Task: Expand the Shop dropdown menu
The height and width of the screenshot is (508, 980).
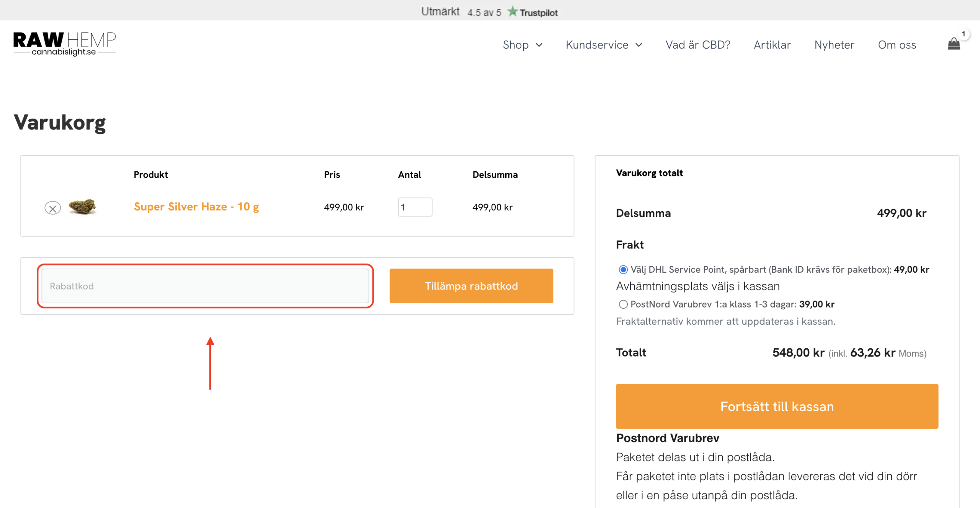Action: (x=515, y=45)
